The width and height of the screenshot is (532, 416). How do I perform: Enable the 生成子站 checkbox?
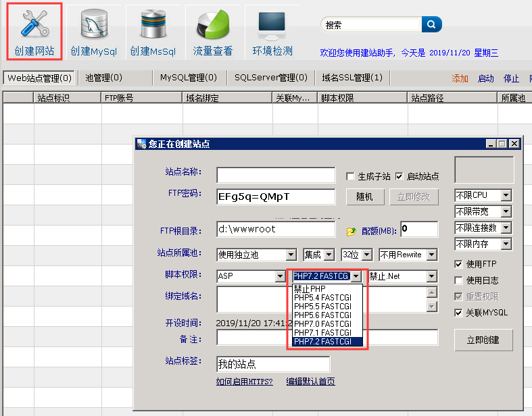point(350,176)
